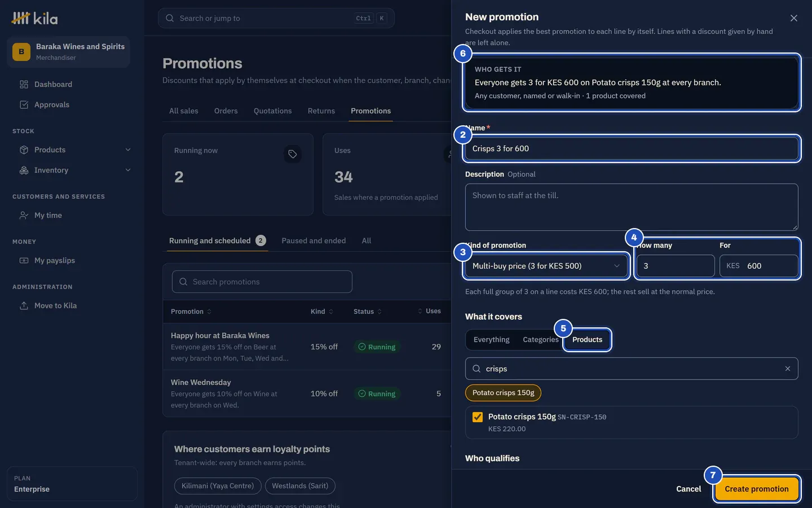Clear the crisps product search with X
The width and height of the screenshot is (812, 508).
tap(788, 369)
